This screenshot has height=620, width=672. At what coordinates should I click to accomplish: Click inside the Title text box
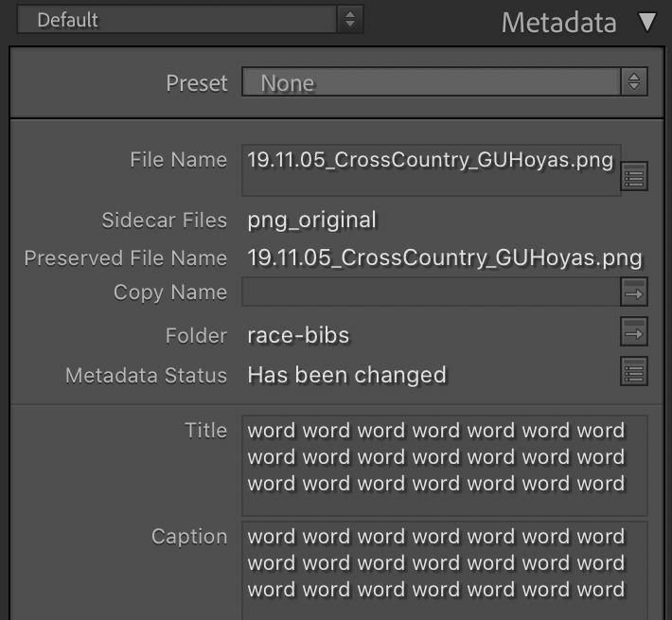pos(444,464)
